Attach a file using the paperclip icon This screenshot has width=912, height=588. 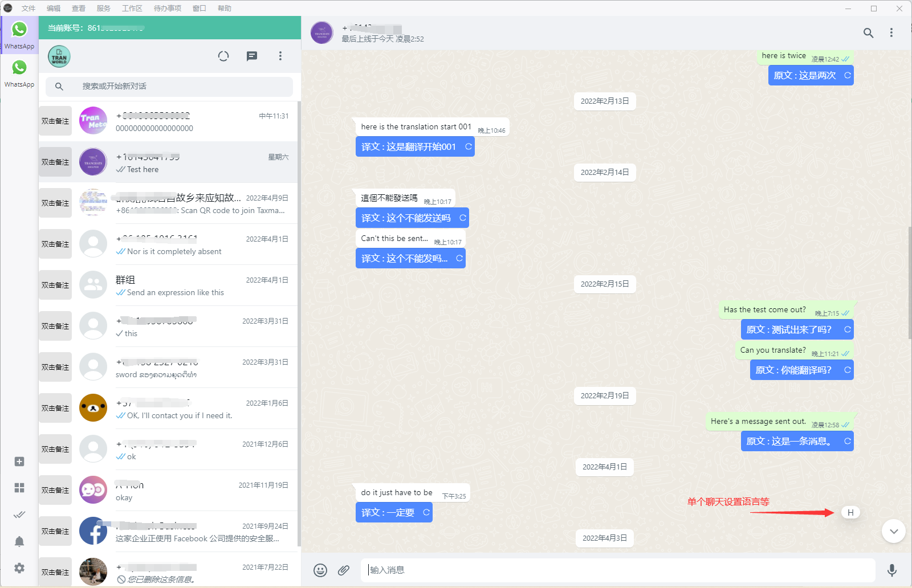click(344, 570)
